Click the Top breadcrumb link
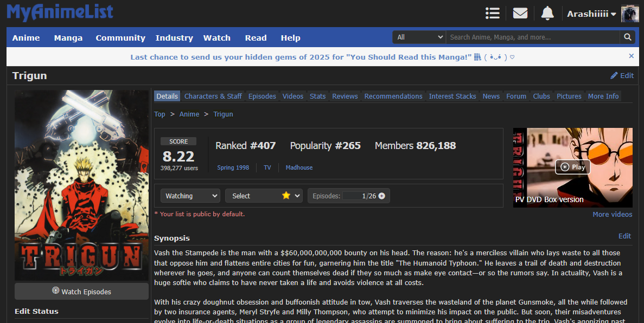644x323 pixels. click(160, 114)
